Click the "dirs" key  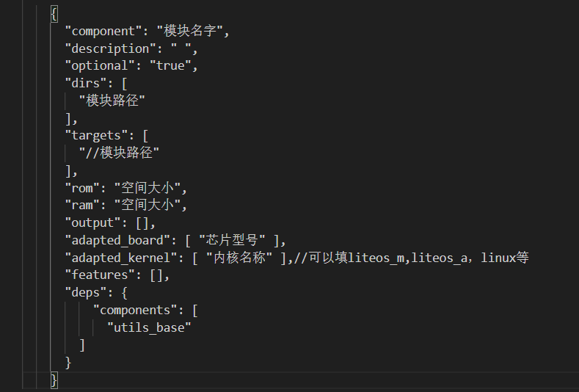(86, 83)
